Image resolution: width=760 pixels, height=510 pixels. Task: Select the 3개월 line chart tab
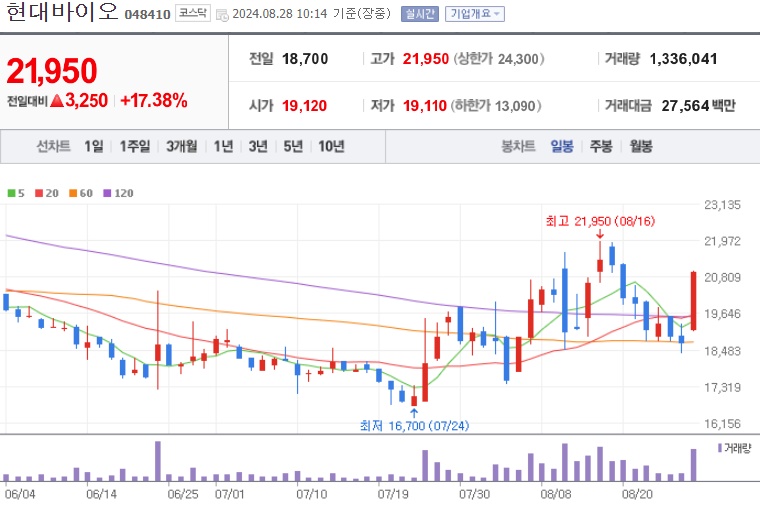pyautogui.click(x=182, y=146)
